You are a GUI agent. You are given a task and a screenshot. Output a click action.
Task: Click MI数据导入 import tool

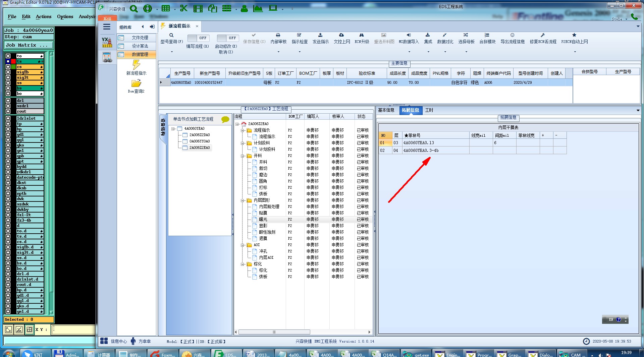point(409,39)
